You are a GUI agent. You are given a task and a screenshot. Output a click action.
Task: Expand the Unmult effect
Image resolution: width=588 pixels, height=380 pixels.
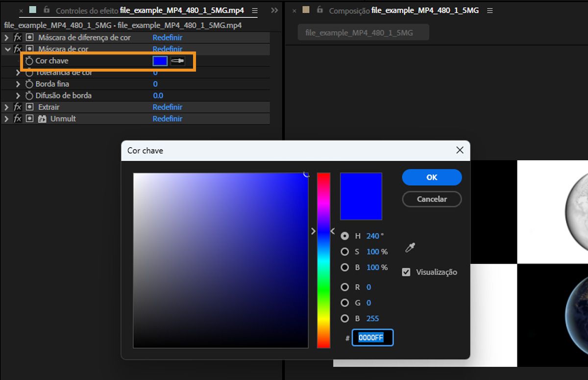tap(7, 119)
